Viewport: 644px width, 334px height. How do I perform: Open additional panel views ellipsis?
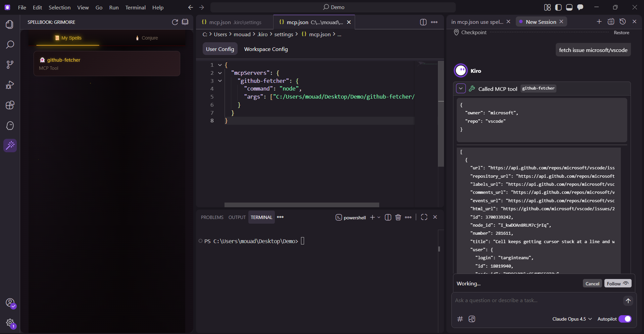tap(280, 217)
